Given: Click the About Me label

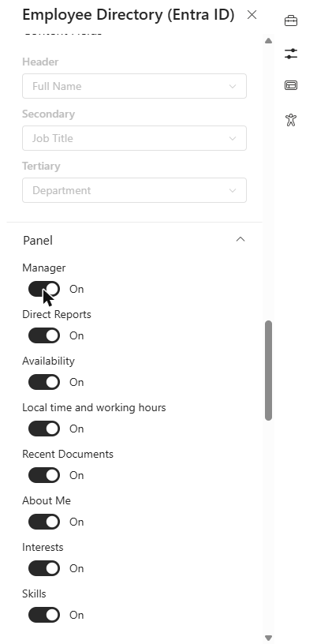Looking at the screenshot, I should pos(47,500).
